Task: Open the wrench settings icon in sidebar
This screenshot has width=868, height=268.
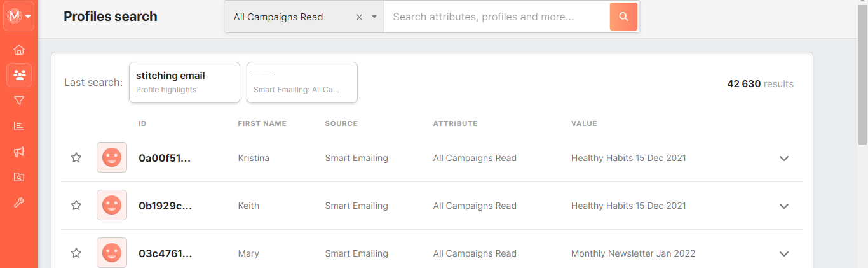Action: click(x=19, y=202)
